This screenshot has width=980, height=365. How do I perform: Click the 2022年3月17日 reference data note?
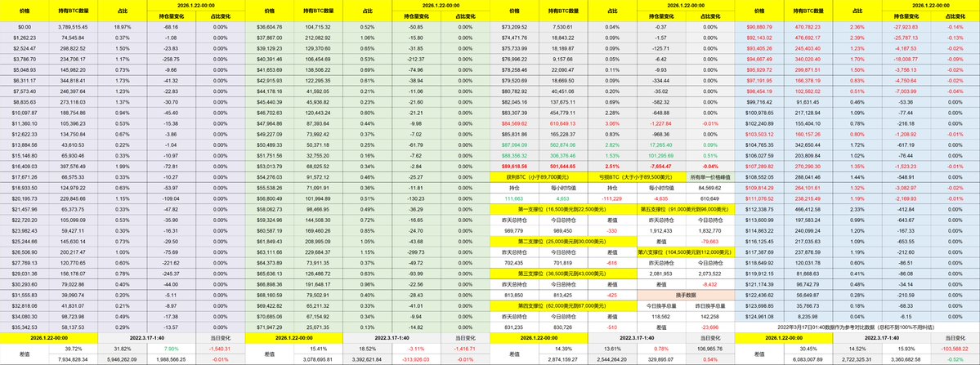857,327
